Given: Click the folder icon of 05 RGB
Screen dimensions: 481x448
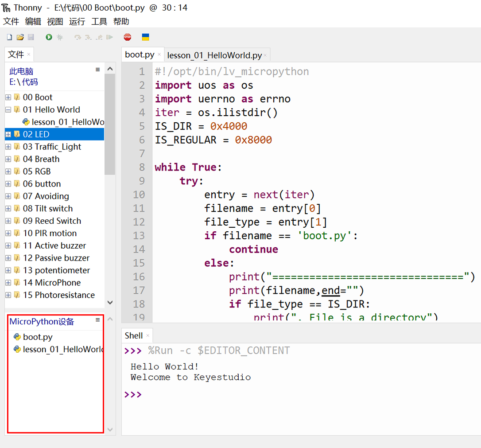Looking at the screenshot, I should (x=17, y=171).
